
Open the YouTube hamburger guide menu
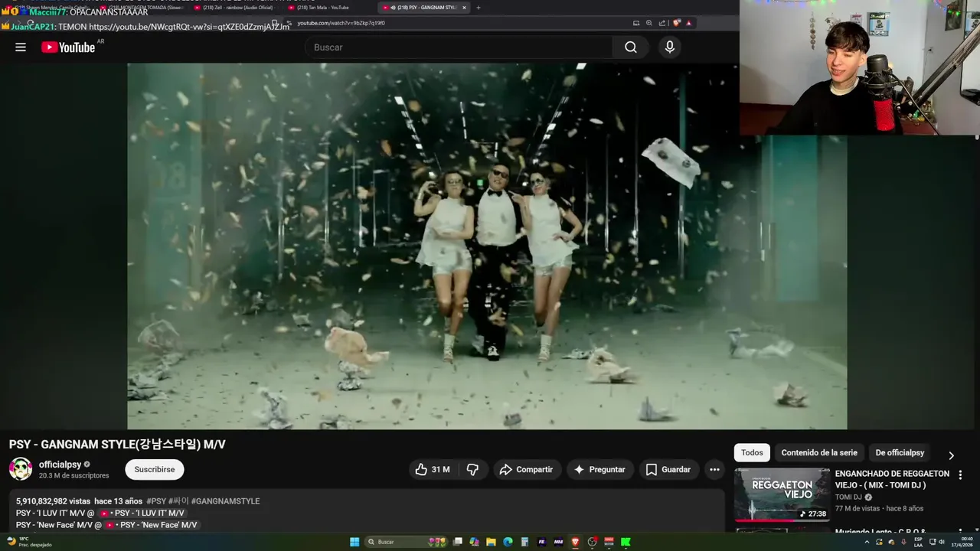tap(21, 47)
